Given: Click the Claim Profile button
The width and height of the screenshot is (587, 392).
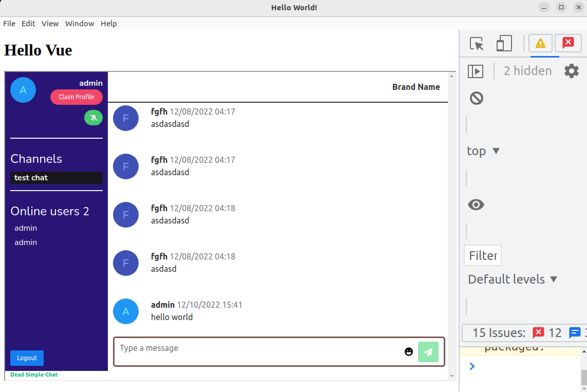Looking at the screenshot, I should coord(77,97).
